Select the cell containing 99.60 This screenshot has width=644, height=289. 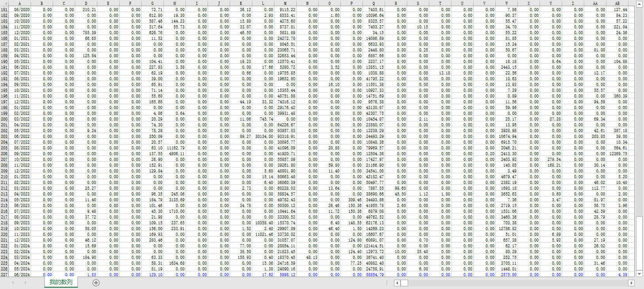point(396,188)
